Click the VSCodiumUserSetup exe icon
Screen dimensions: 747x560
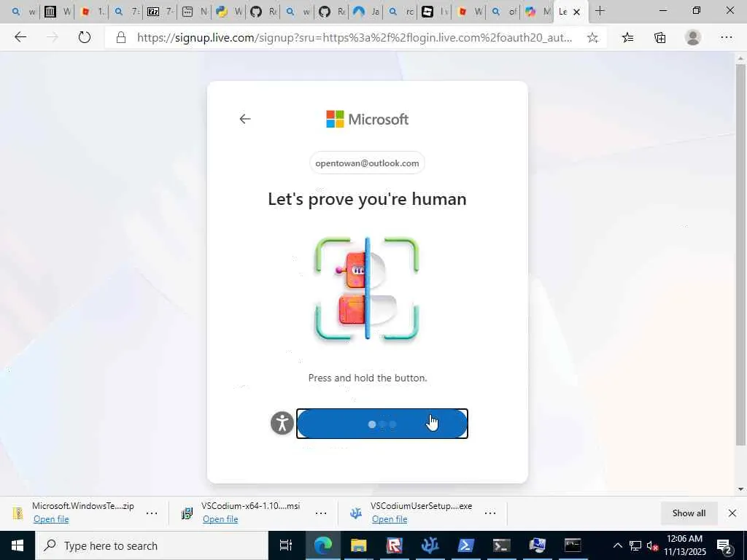356,513
